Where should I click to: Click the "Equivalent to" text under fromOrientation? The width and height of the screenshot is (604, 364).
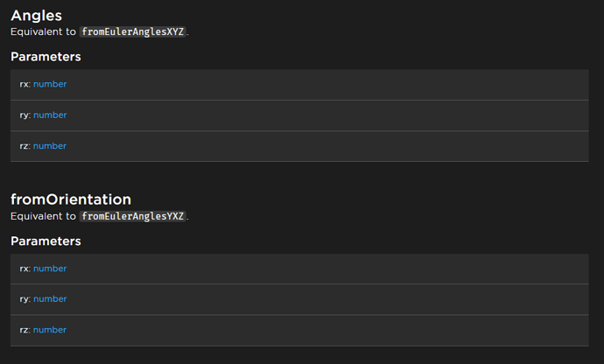pos(42,216)
